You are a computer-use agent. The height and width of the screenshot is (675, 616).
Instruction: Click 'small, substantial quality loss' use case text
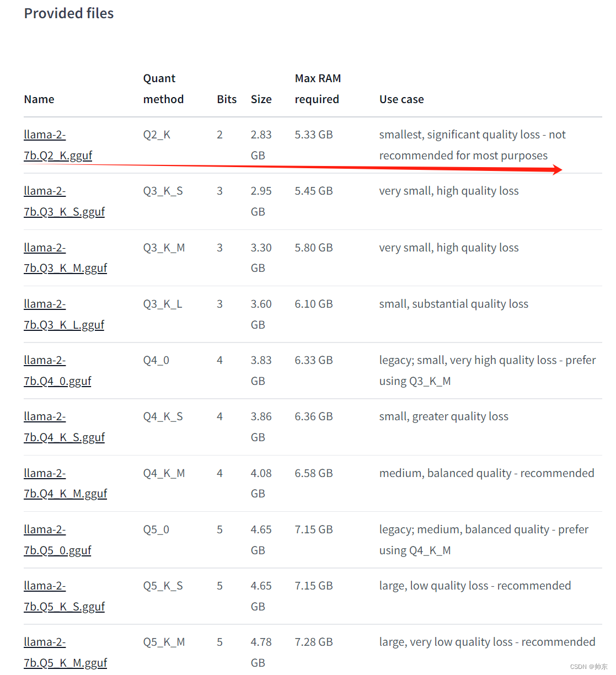[x=454, y=304]
